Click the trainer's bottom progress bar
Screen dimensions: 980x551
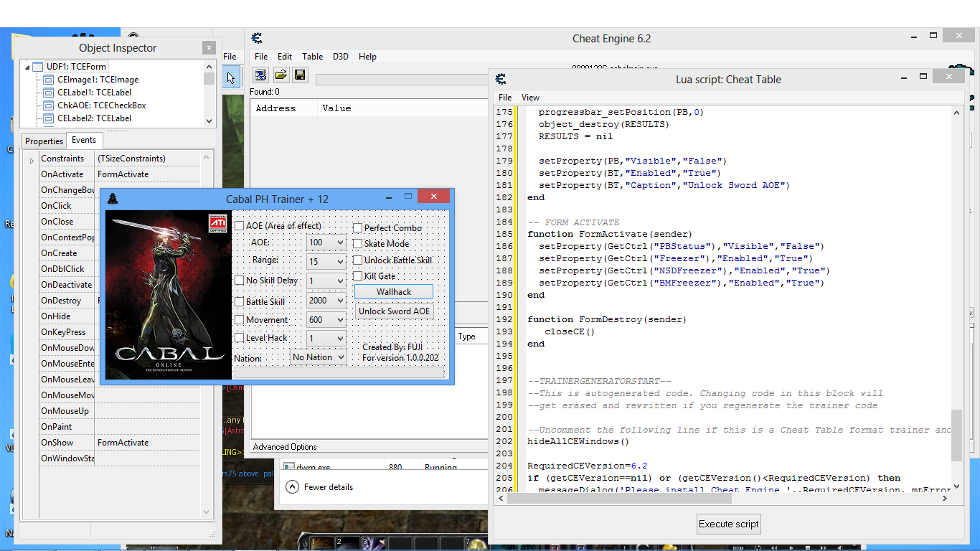[x=339, y=372]
